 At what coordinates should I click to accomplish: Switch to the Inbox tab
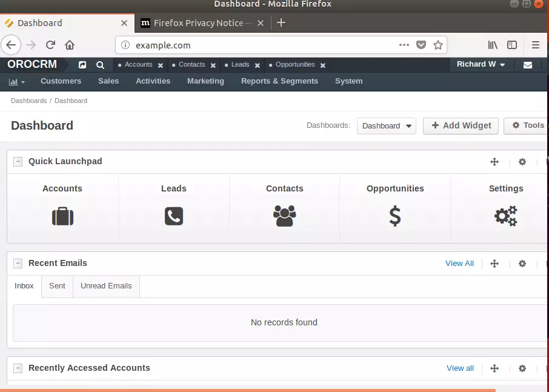click(24, 286)
